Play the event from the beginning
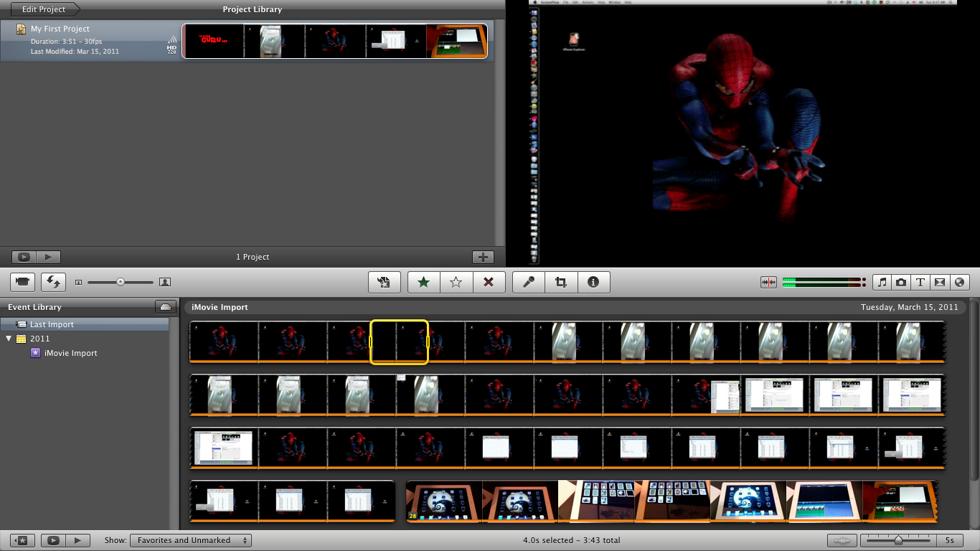Screen dimensions: 980x551 [x=78, y=540]
